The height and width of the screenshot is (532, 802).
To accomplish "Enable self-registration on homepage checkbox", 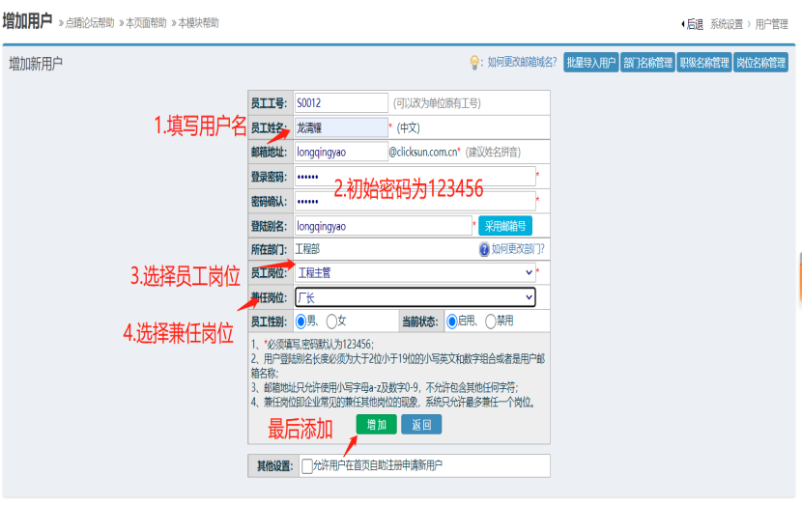I will 307,465.
